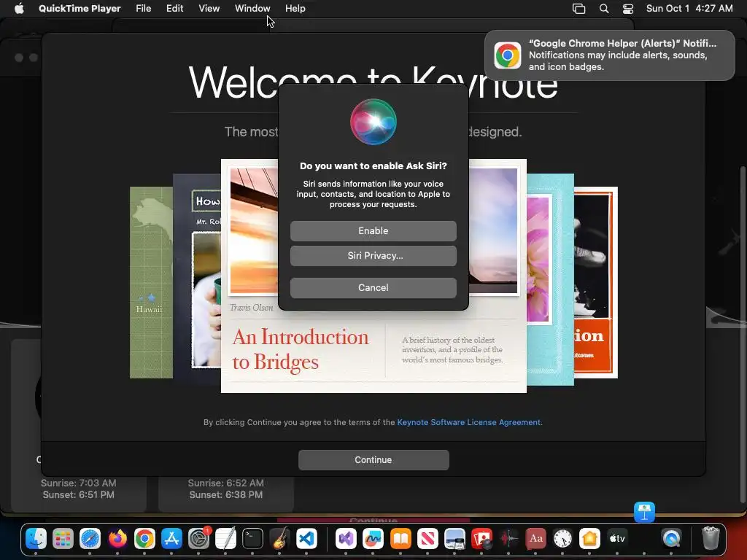Click the date and time in menu bar
Image resolution: width=747 pixels, height=560 pixels.
[x=689, y=9]
